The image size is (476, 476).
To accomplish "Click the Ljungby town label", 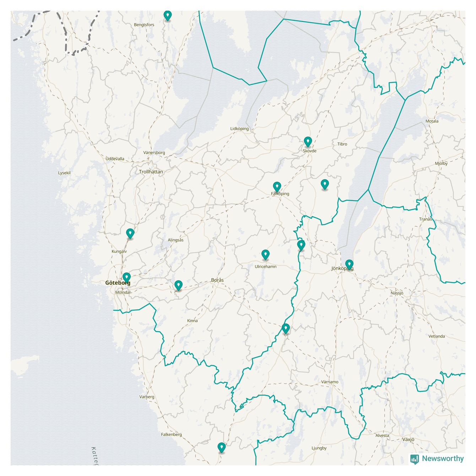I will (319, 448).
